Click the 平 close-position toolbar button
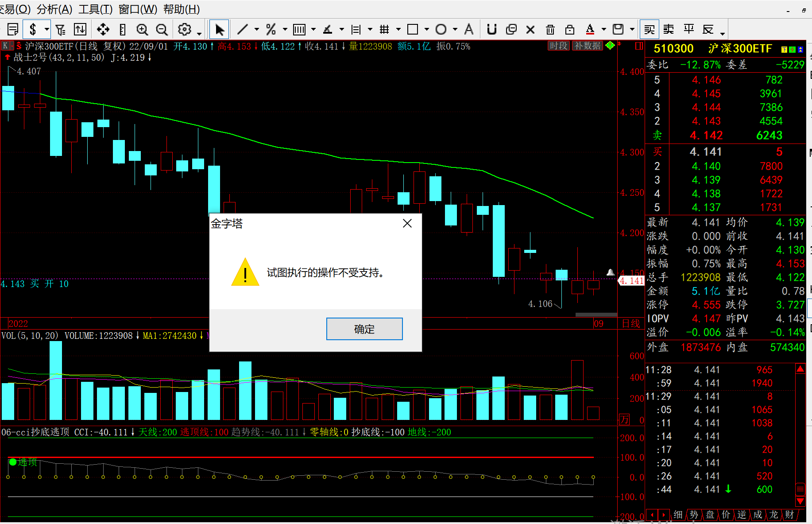The width and height of the screenshot is (812, 524). 688,30
